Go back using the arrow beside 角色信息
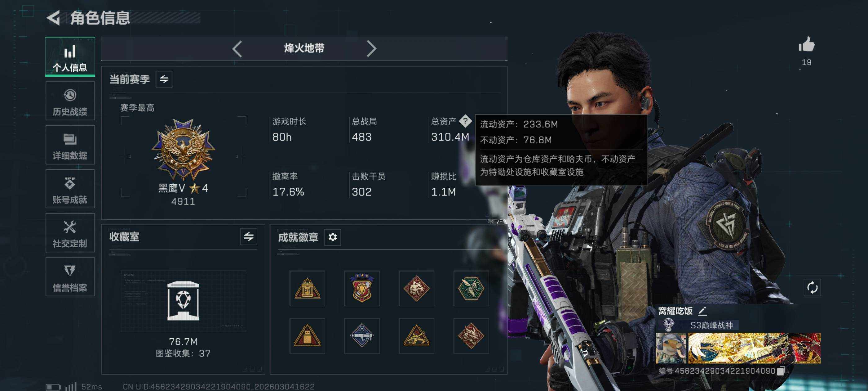This screenshot has width=868, height=391. 54,18
